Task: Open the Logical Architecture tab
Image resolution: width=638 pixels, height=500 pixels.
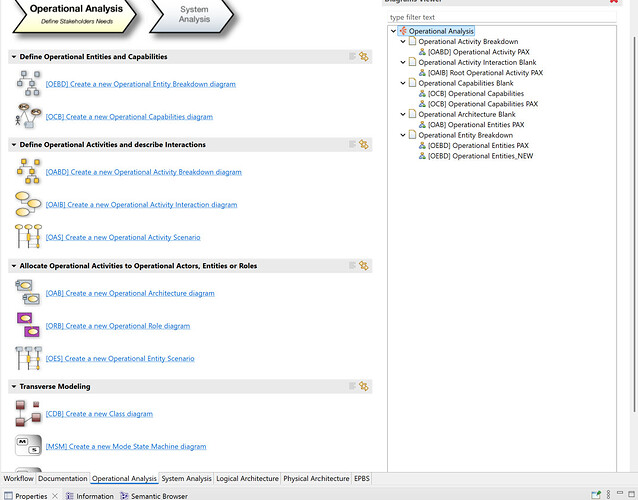Action: coord(247,479)
